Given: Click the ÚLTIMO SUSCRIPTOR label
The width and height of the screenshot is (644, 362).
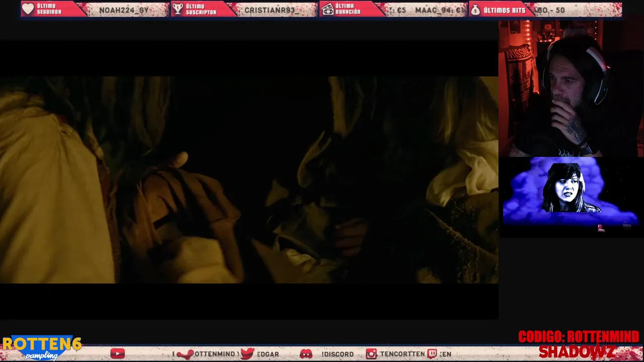Looking at the screenshot, I should 201,9.
